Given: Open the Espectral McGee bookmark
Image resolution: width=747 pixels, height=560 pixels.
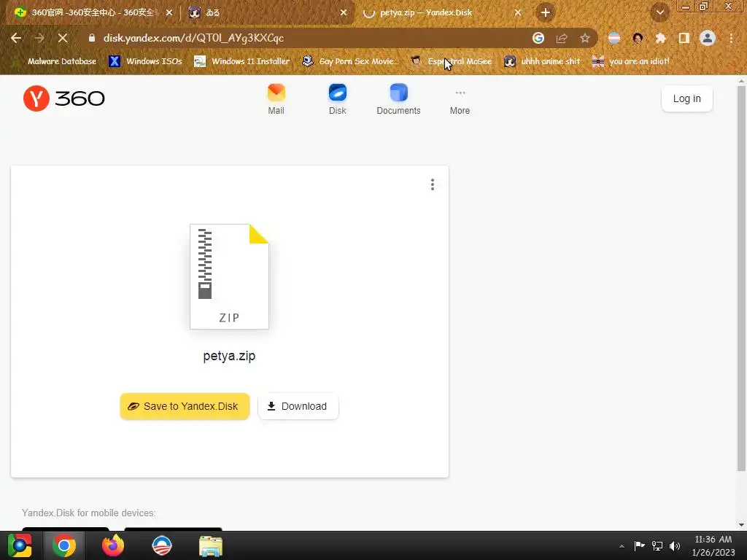Looking at the screenshot, I should (x=451, y=61).
